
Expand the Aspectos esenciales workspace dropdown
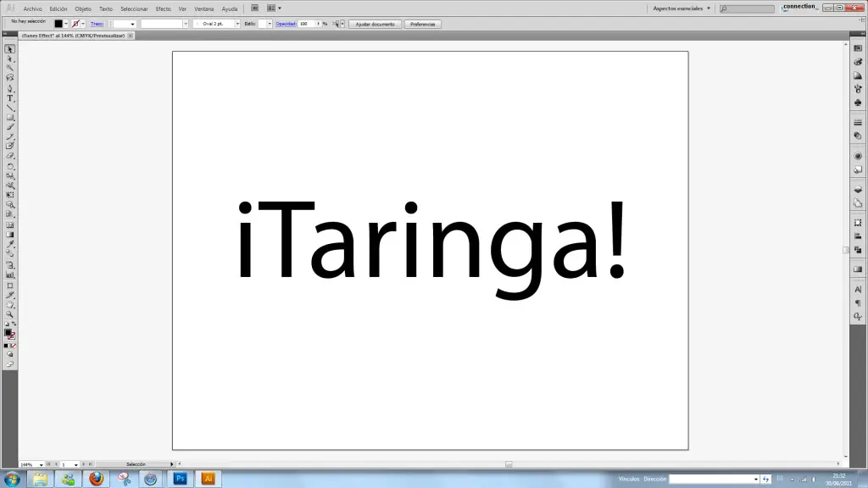tap(708, 8)
